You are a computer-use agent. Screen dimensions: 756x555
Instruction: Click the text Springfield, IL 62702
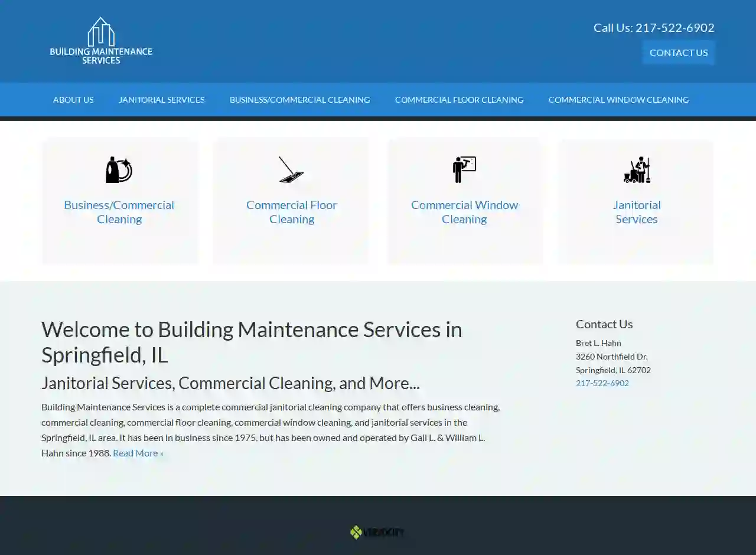coord(613,370)
